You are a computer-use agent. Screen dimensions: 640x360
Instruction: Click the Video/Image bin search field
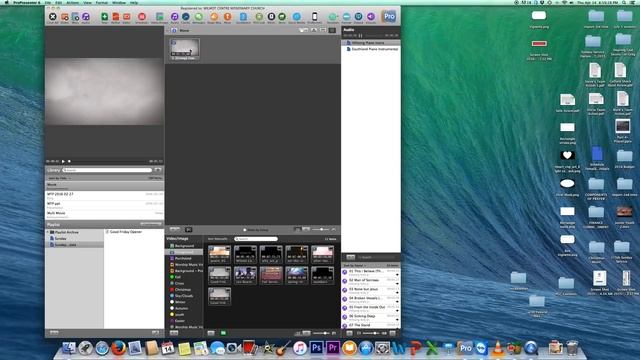(256, 239)
